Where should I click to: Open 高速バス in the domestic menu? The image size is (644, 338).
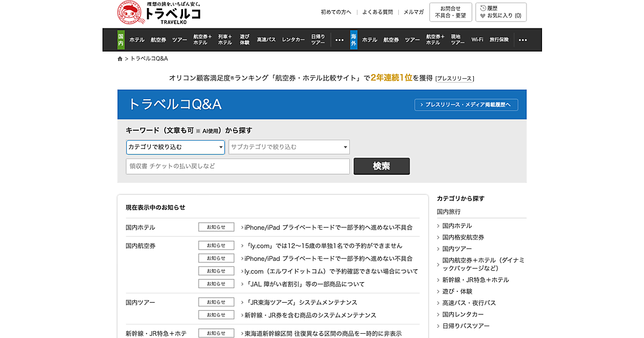pyautogui.click(x=266, y=40)
